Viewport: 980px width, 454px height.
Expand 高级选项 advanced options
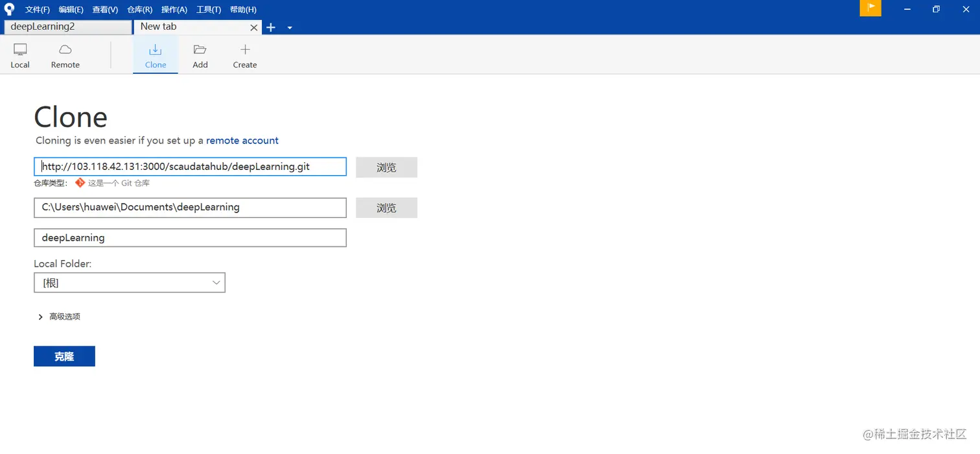point(59,317)
